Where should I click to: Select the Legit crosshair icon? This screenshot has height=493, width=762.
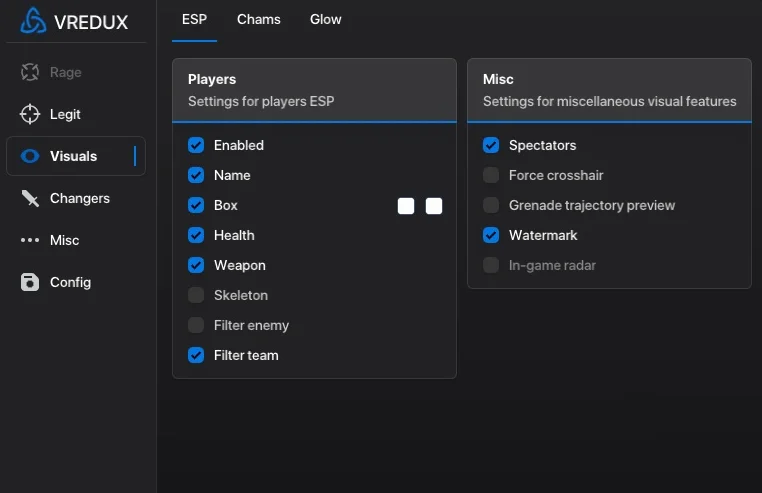30,114
